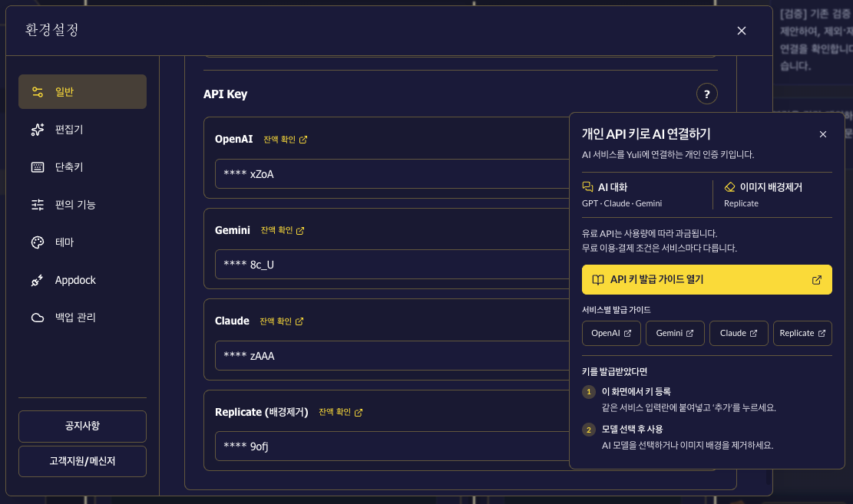Open the 테마 settings tab
This screenshot has height=504, width=853.
(82, 242)
